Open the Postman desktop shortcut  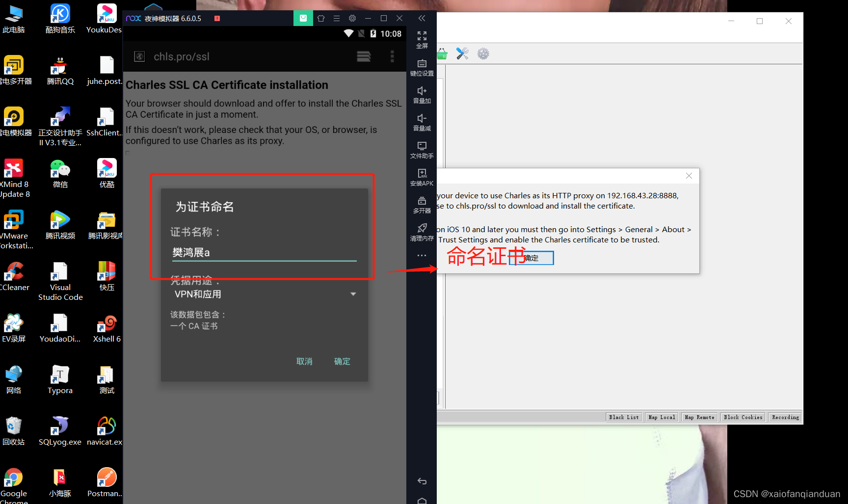coord(106,483)
